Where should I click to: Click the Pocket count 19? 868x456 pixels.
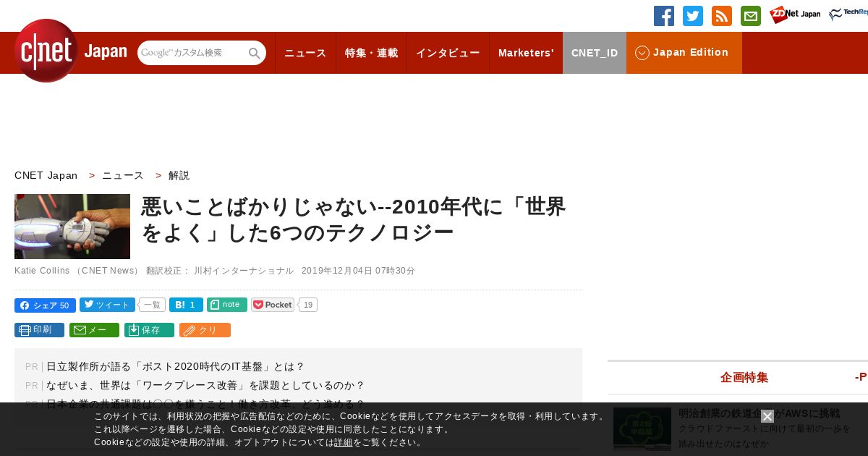[308, 305]
